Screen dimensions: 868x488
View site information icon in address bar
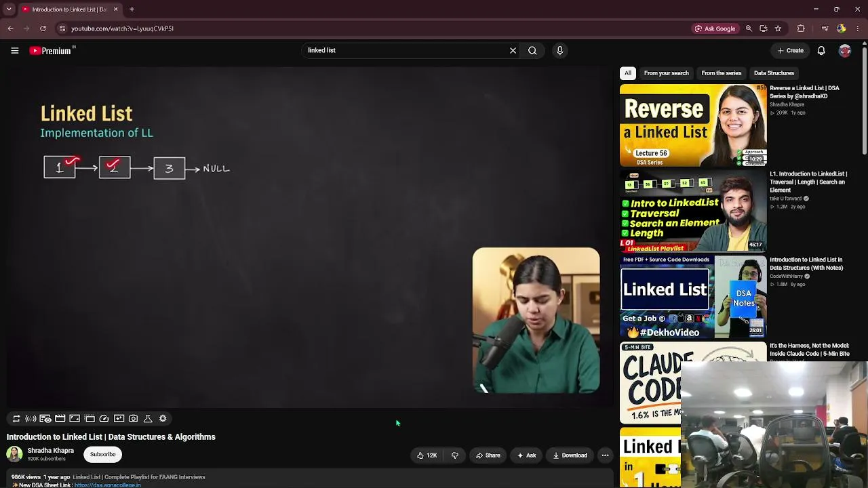[62, 28]
